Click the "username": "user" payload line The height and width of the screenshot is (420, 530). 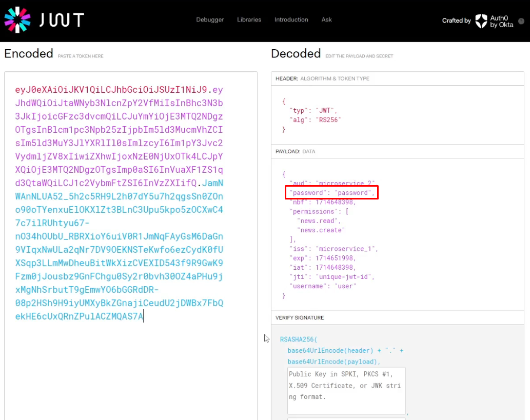pyautogui.click(x=323, y=286)
